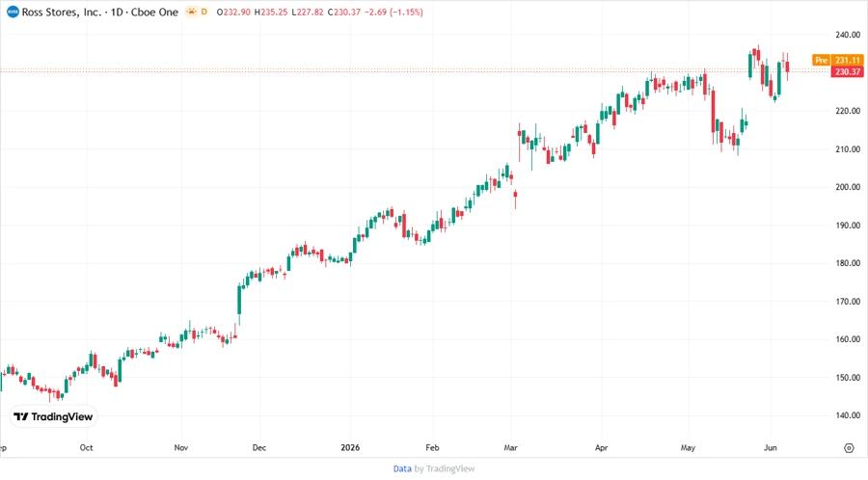Viewport: 868px width, 480px height.
Task: Click the L227.82 low value
Action: click(308, 13)
